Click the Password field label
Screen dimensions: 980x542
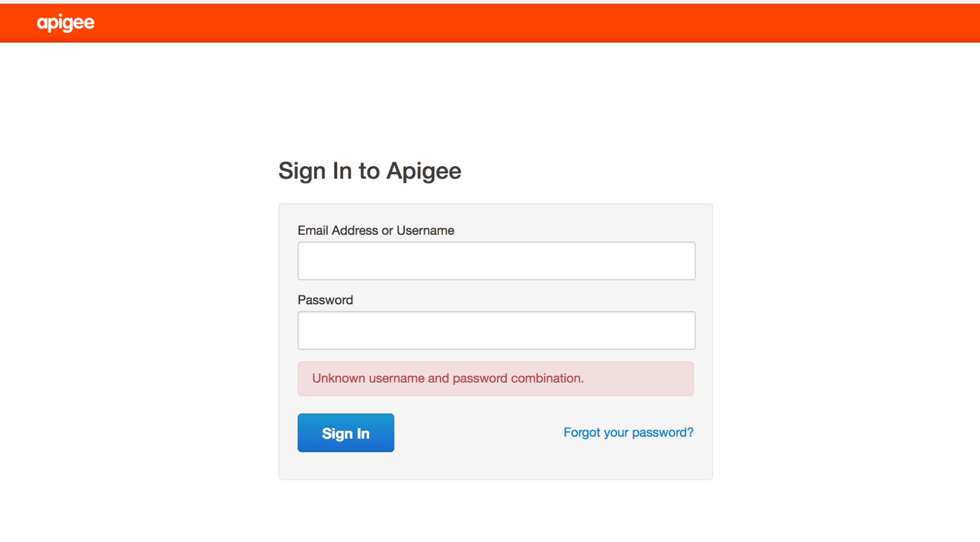[x=325, y=300]
